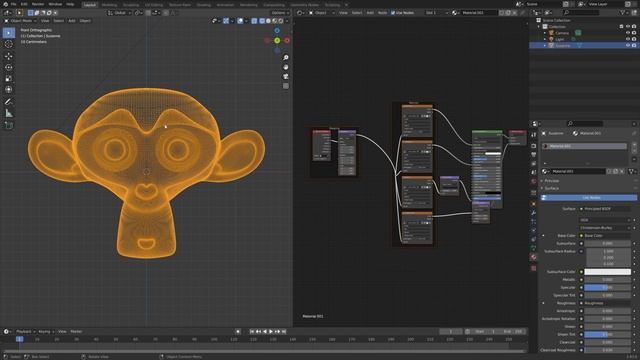The height and width of the screenshot is (360, 640).
Task: Select Rendered shading mode icon
Action: (x=281, y=21)
